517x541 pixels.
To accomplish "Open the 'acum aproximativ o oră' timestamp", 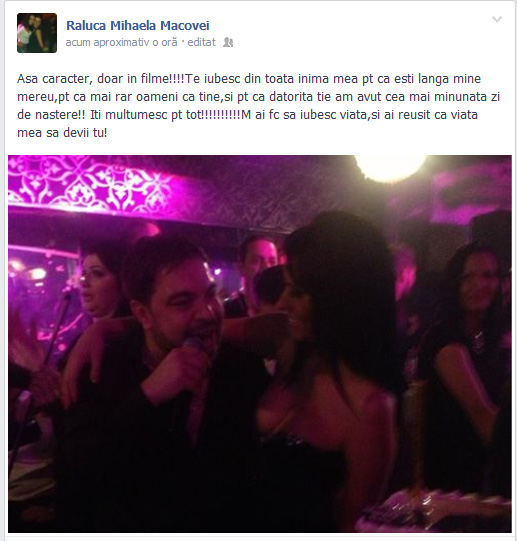I will point(121,42).
